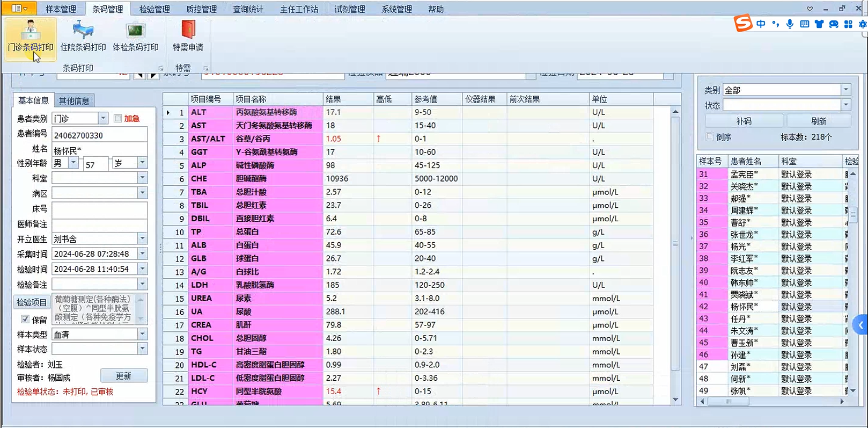Click the 检验项目 button
Viewport: 868px width, 428px height.
[32, 302]
